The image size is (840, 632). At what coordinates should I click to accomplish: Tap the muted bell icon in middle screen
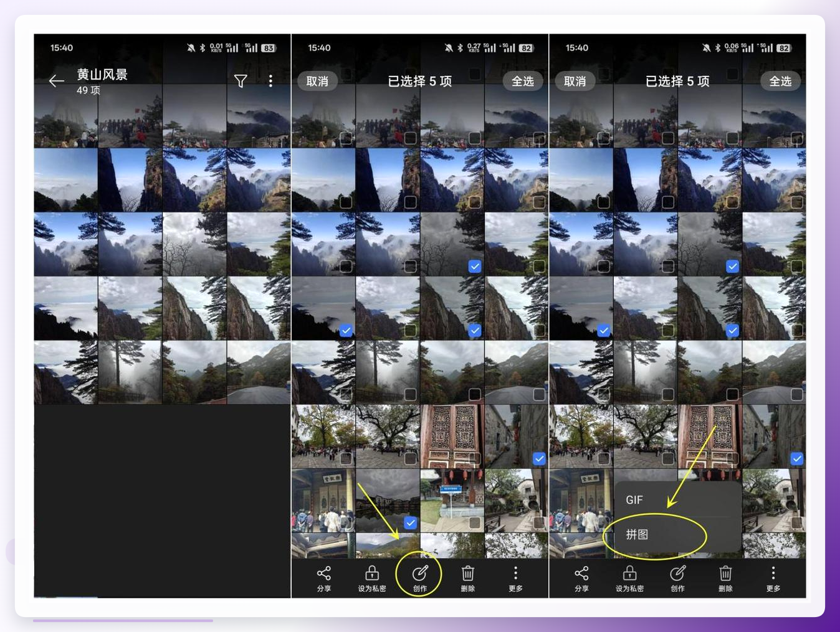tap(448, 48)
